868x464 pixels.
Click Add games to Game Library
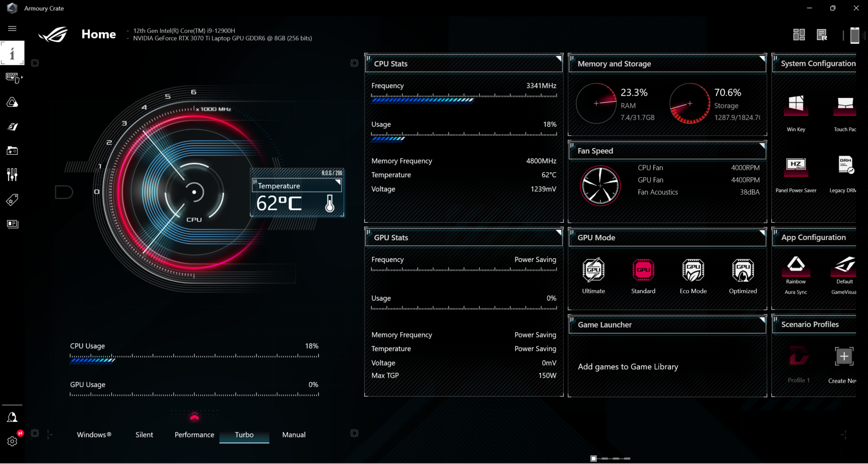pyautogui.click(x=628, y=366)
